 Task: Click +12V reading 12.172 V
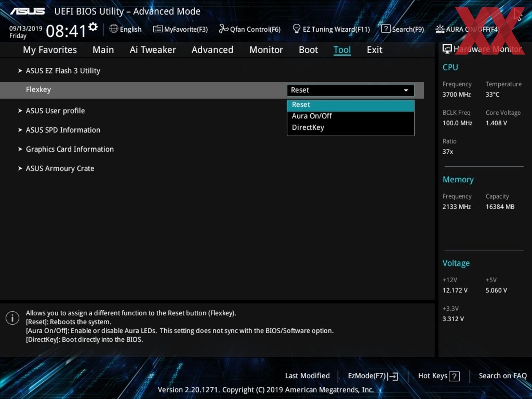[455, 291]
